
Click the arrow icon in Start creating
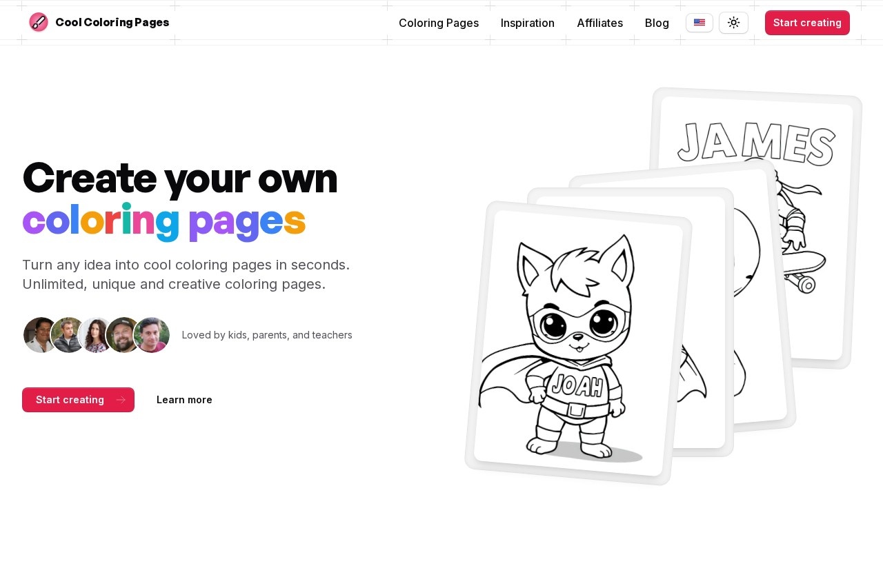pos(121,400)
